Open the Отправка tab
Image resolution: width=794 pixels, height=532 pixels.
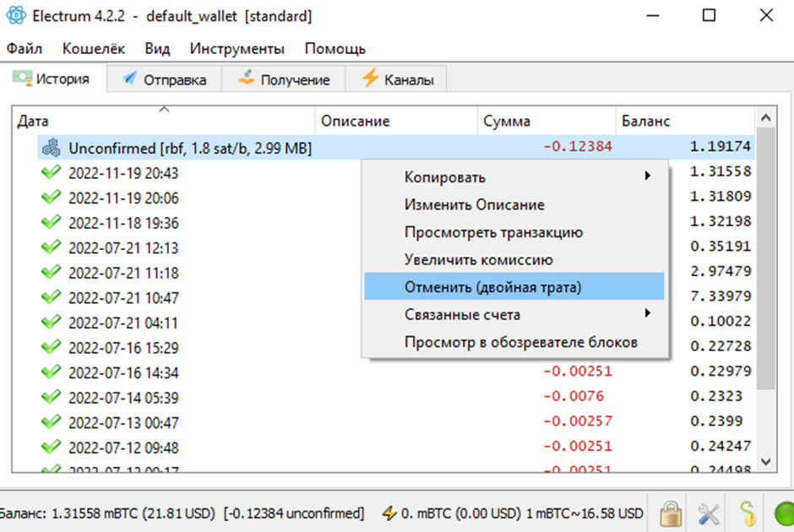point(164,79)
